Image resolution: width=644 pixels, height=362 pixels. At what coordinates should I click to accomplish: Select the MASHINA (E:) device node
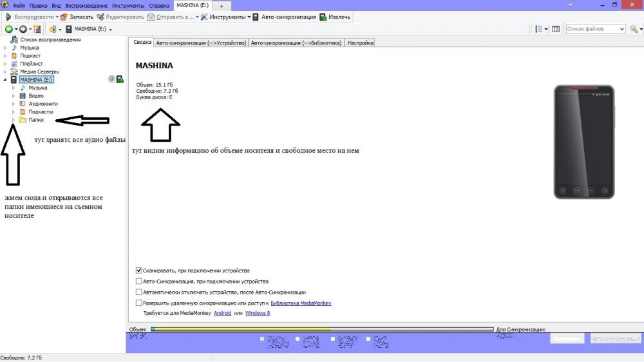point(36,80)
